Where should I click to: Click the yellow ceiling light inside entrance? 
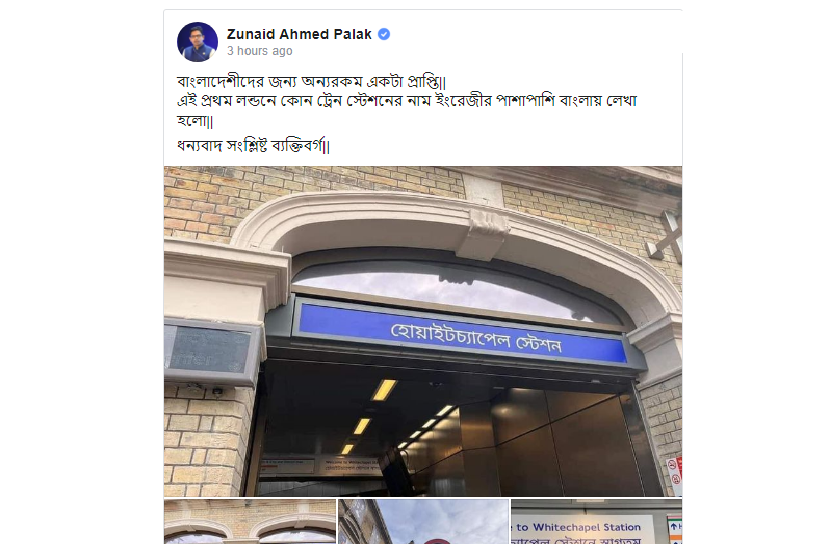coord(384,390)
